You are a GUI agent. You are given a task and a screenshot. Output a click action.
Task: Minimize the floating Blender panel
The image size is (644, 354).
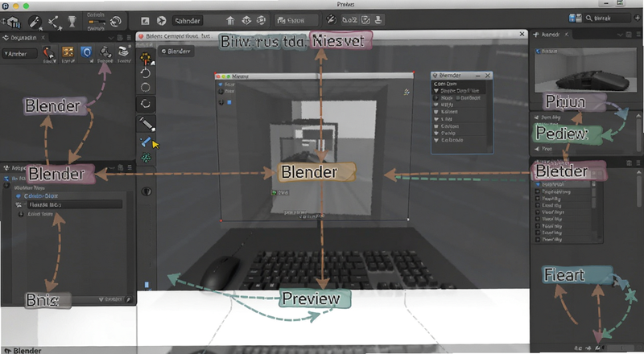tap(477, 76)
